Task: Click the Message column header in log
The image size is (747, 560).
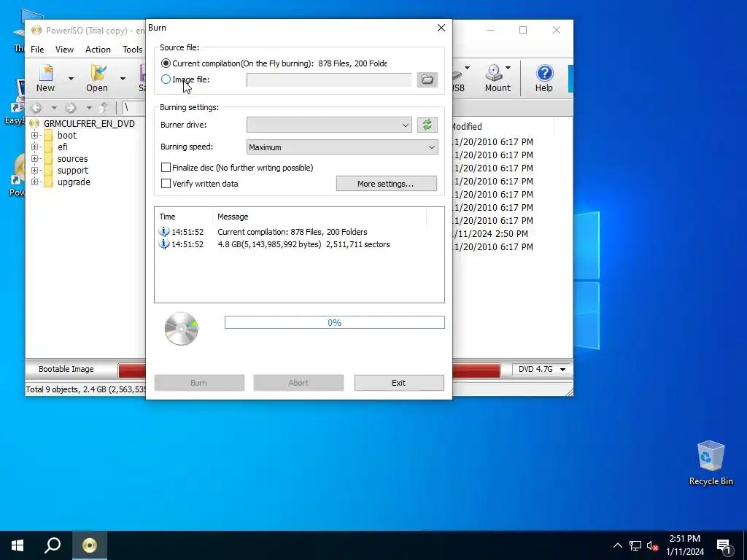Action: pyautogui.click(x=320, y=217)
